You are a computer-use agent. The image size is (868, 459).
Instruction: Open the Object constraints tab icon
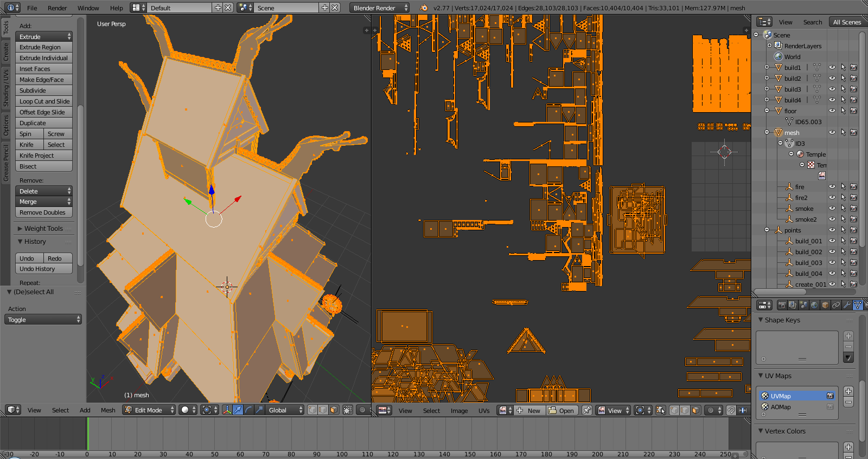click(x=836, y=305)
